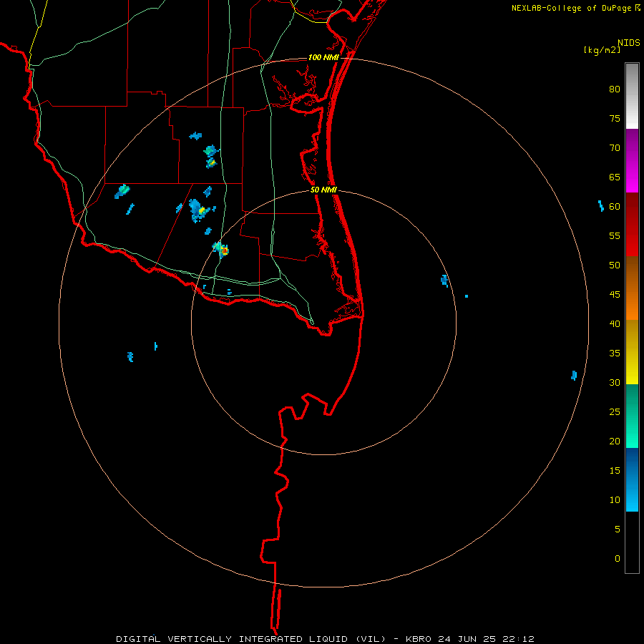Click the 20 value on the color scale
644x644 pixels.
point(615,441)
